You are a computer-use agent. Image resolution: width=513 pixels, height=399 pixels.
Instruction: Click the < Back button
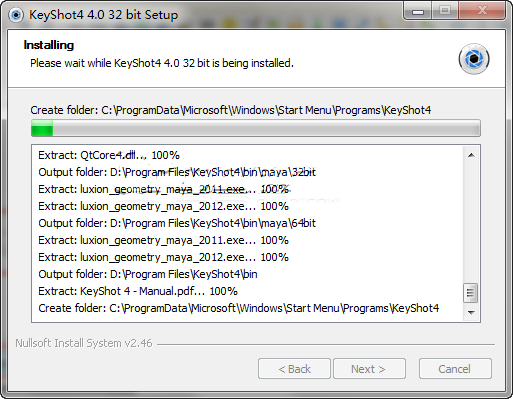click(x=294, y=369)
